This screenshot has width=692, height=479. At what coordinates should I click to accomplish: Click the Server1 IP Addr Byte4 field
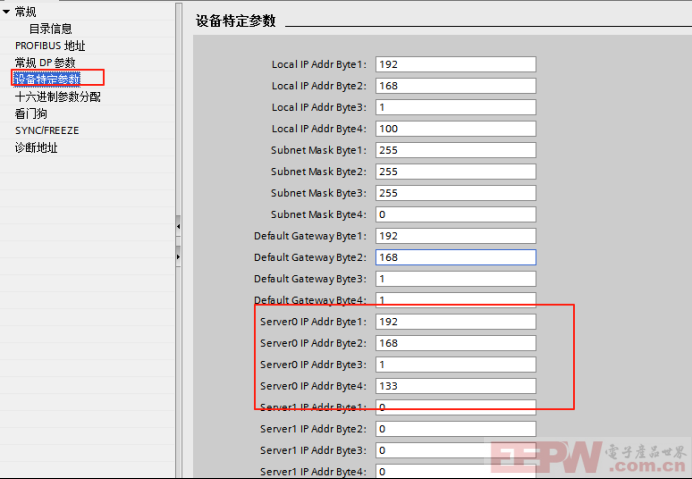pos(456,471)
